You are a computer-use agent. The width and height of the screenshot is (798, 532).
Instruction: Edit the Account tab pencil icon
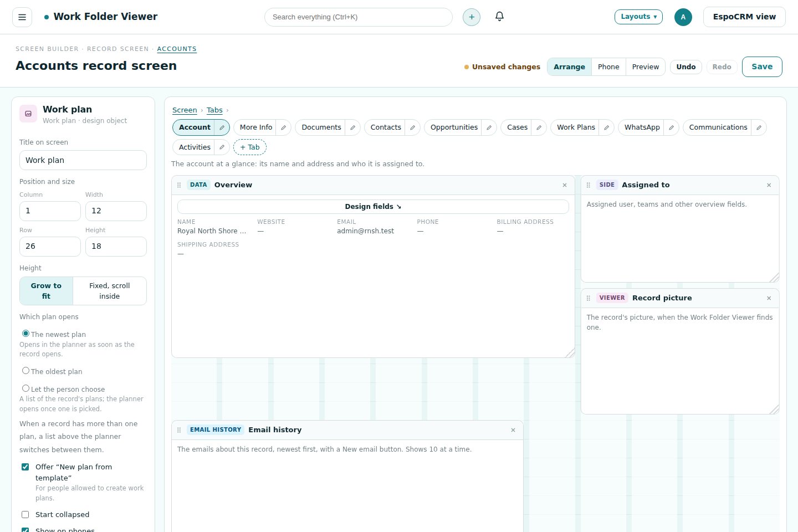222,127
